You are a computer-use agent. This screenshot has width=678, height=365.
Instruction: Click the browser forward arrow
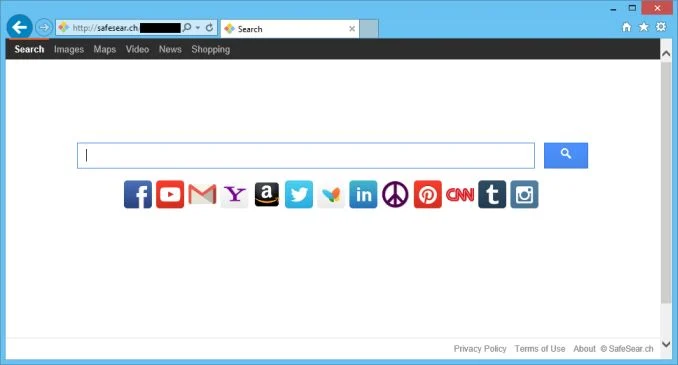click(44, 28)
